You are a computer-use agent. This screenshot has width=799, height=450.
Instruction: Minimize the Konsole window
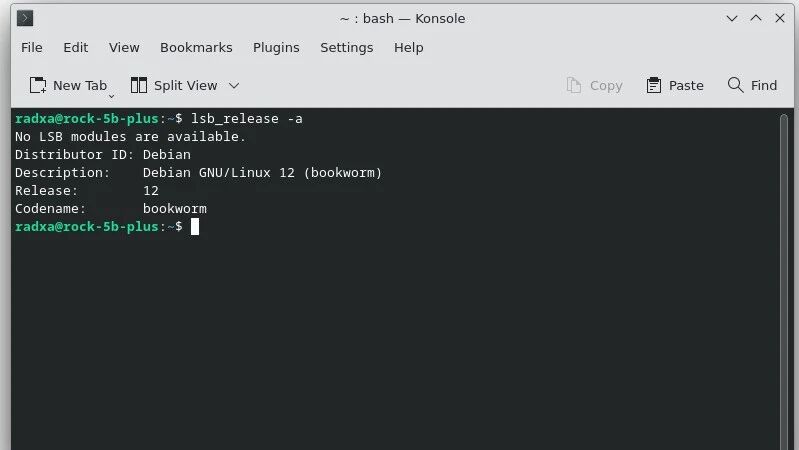(x=729, y=18)
